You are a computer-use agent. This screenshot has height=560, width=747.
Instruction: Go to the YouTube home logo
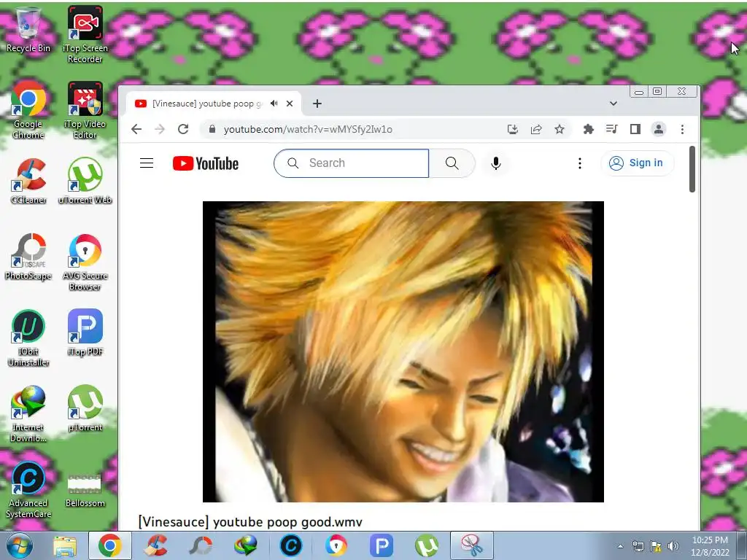point(205,163)
